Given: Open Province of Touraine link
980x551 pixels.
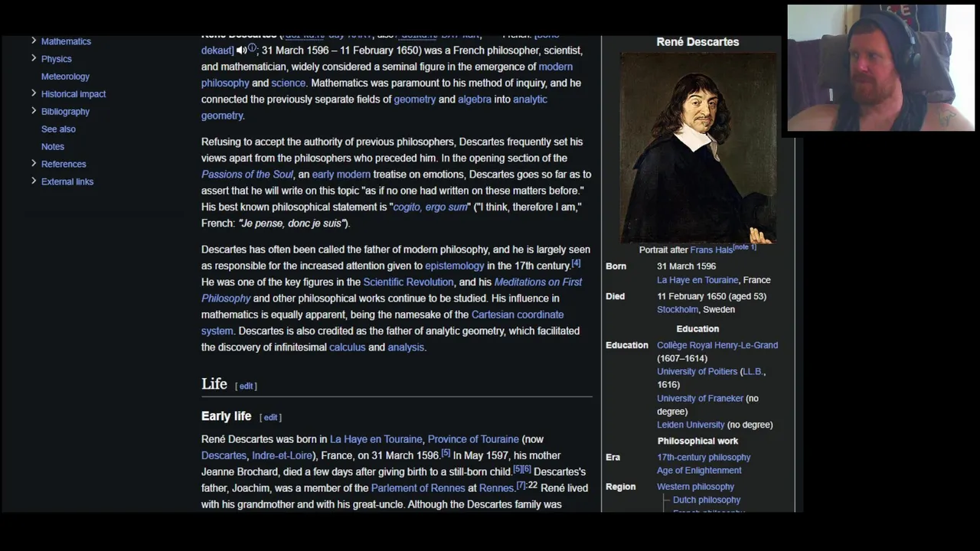Looking at the screenshot, I should [473, 439].
